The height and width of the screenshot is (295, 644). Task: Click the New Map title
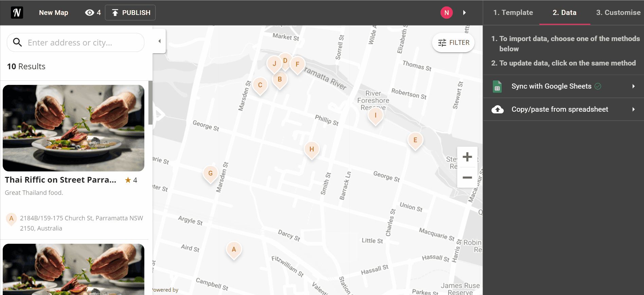[54, 13]
